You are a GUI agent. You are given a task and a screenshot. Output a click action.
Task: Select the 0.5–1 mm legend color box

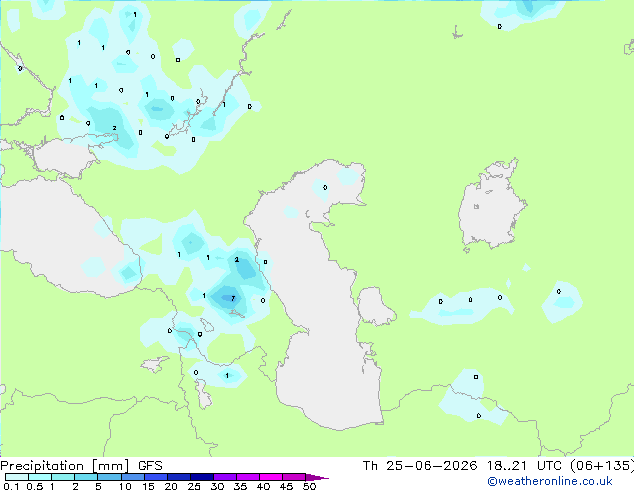point(40,477)
